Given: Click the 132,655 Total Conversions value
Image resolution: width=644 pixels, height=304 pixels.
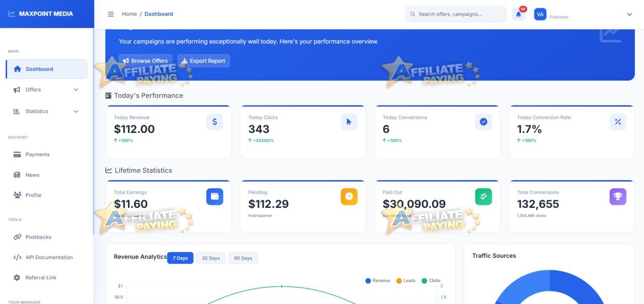Looking at the screenshot, I should [x=538, y=204].
